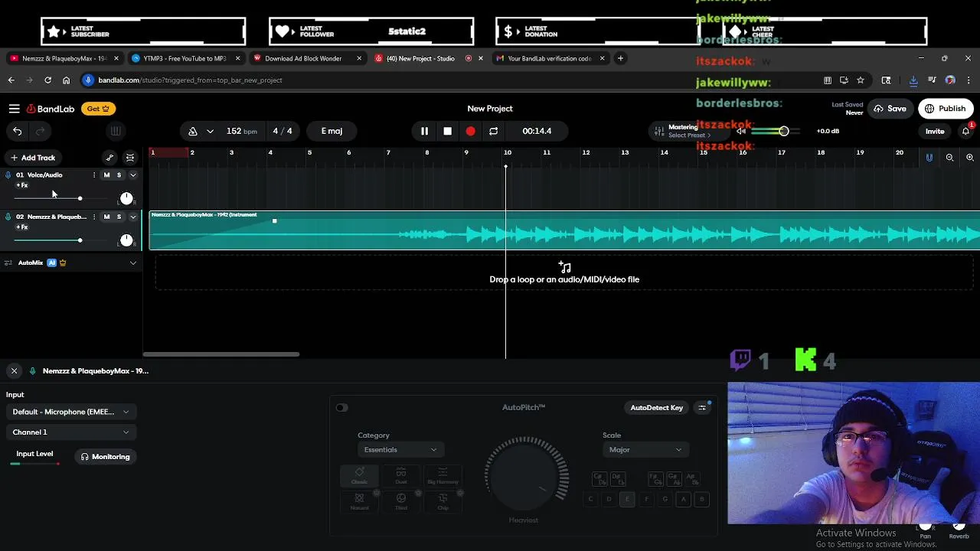Click the Voice/Audio microphone icon
980x551 pixels.
pyautogui.click(x=8, y=175)
